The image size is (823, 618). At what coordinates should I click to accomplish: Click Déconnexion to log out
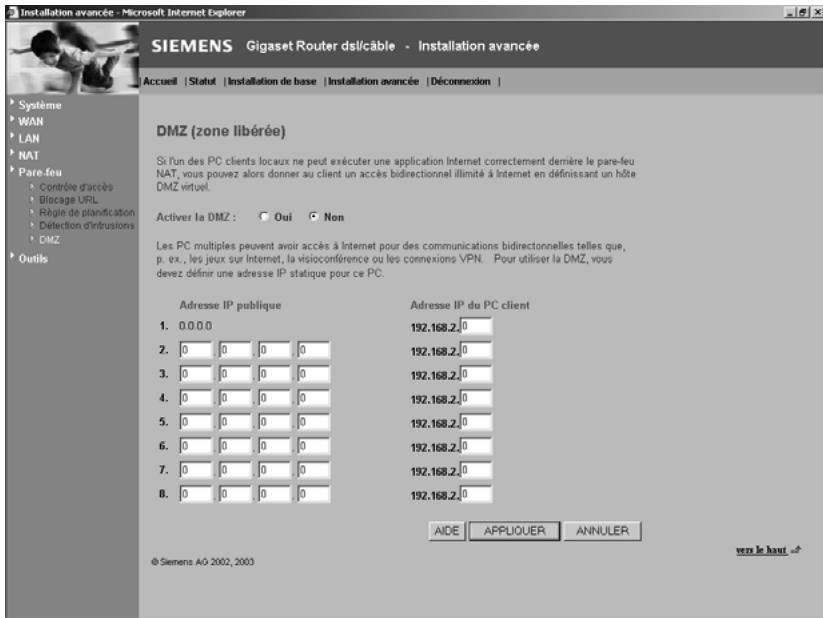(x=460, y=81)
